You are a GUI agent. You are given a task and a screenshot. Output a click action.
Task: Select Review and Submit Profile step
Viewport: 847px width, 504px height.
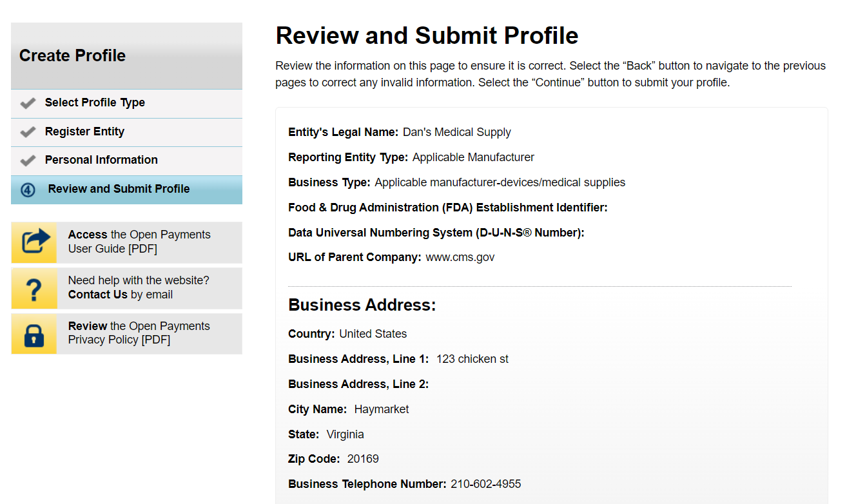119,189
